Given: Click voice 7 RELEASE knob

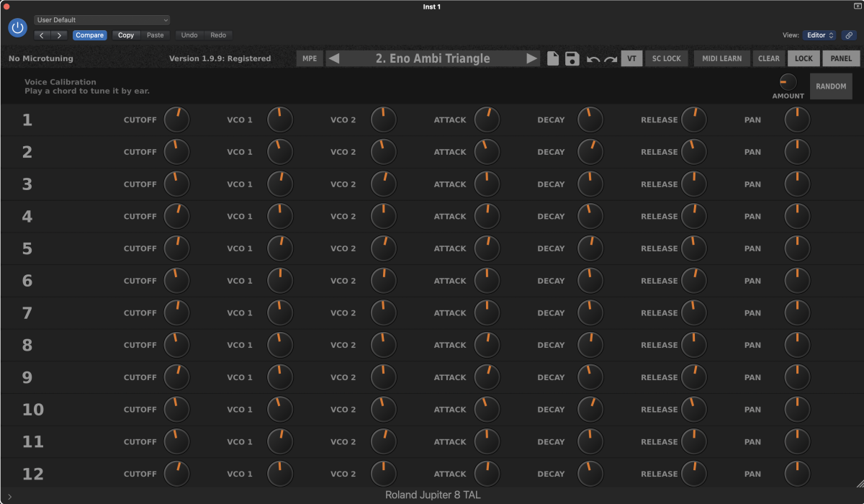Looking at the screenshot, I should (x=694, y=312).
